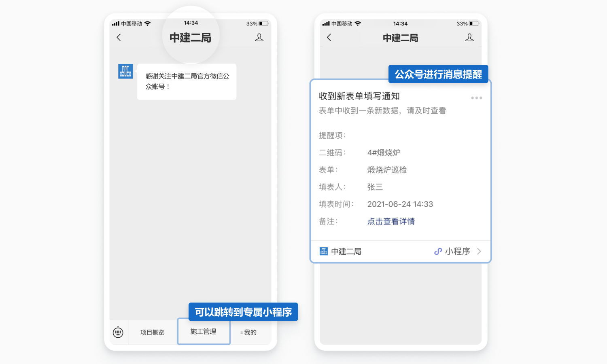This screenshot has width=607, height=364.
Task: Tap the 4#煅烧炉 QR code value
Action: tap(384, 152)
